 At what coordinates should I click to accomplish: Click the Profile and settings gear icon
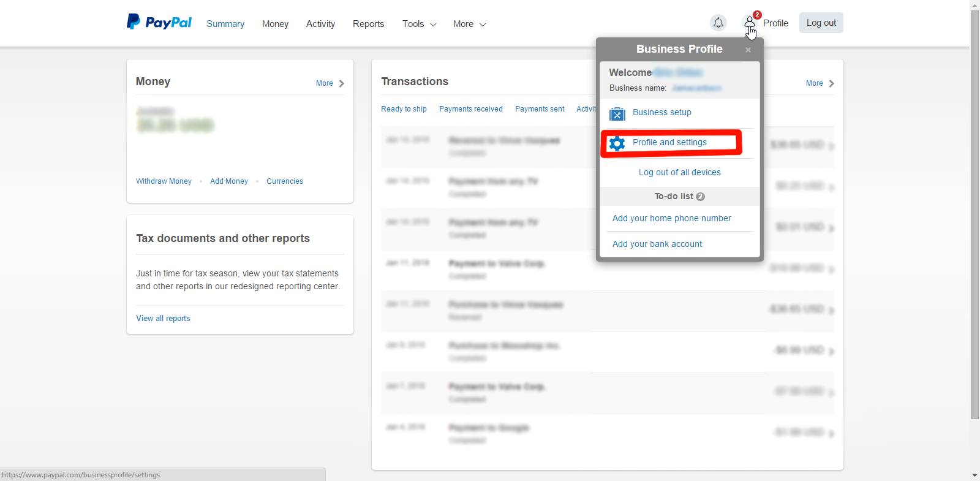coord(617,143)
